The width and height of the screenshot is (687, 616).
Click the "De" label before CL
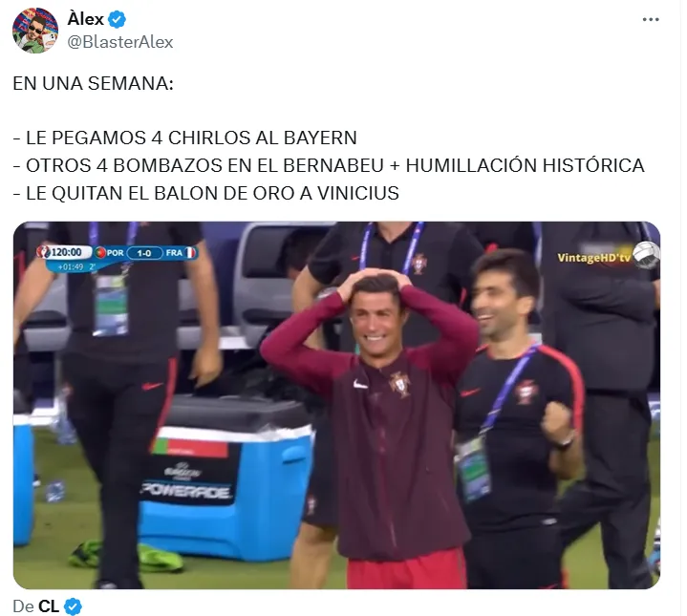23,606
